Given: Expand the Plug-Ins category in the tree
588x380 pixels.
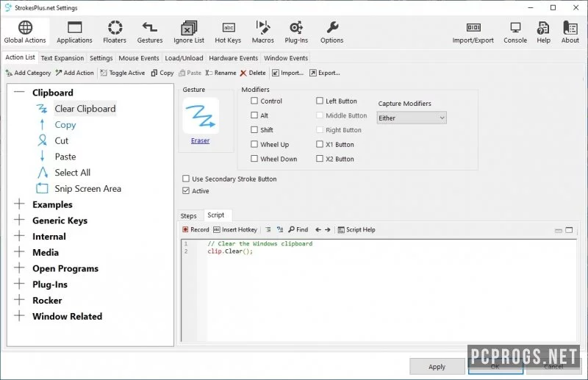Looking at the screenshot, I should pos(19,284).
